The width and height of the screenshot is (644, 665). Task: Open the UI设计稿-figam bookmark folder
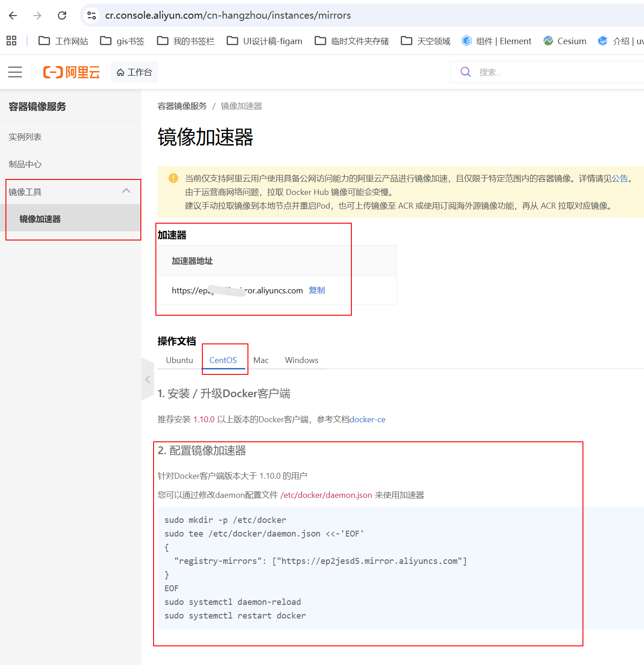[264, 41]
